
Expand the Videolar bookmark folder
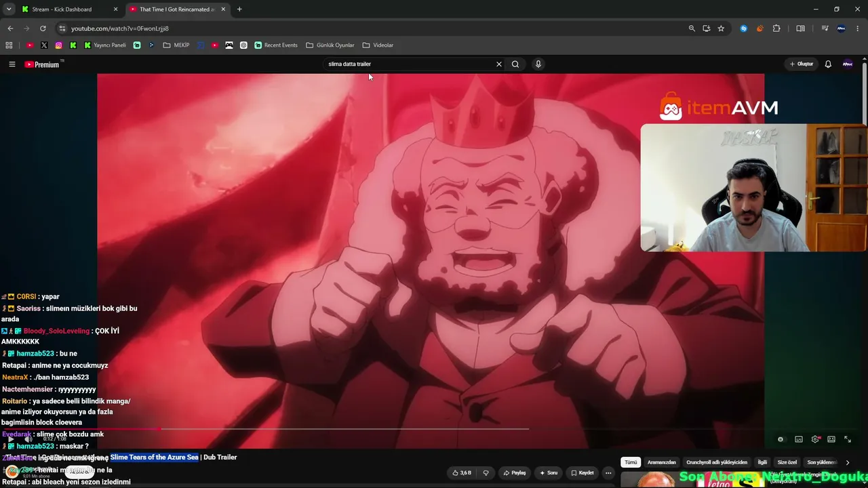point(378,45)
